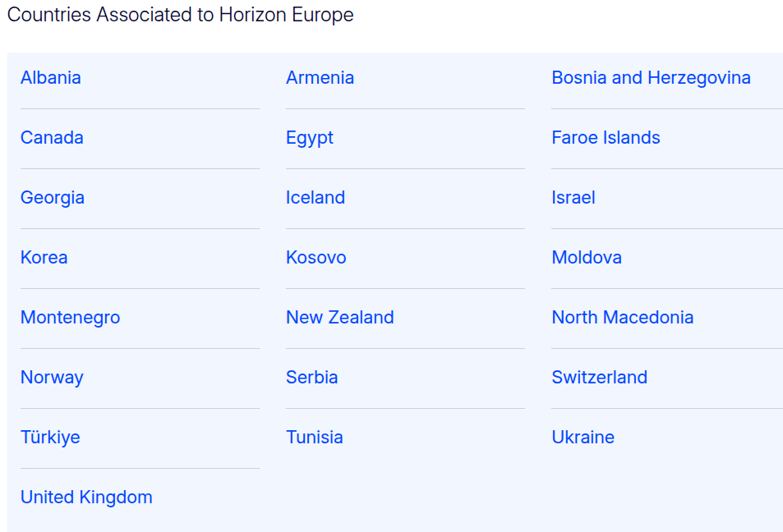Open the Türkiye link
This screenshot has height=532, width=783.
click(50, 438)
